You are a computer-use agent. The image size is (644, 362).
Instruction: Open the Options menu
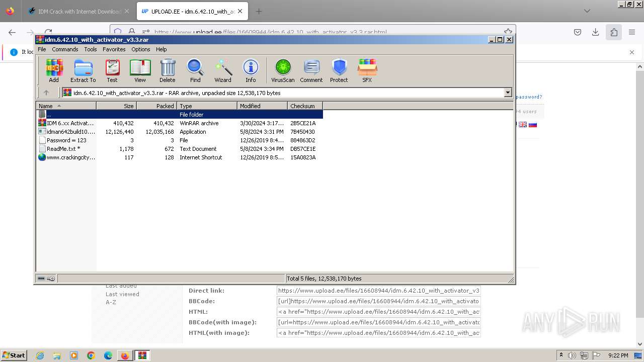click(141, 49)
